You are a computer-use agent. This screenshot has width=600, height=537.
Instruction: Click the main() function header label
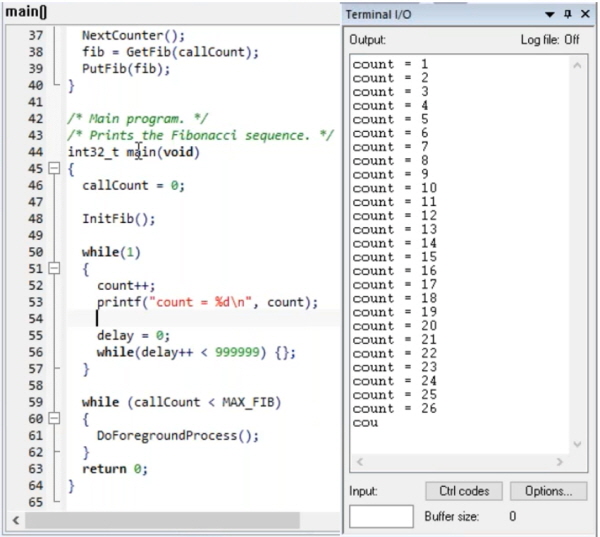pos(26,12)
